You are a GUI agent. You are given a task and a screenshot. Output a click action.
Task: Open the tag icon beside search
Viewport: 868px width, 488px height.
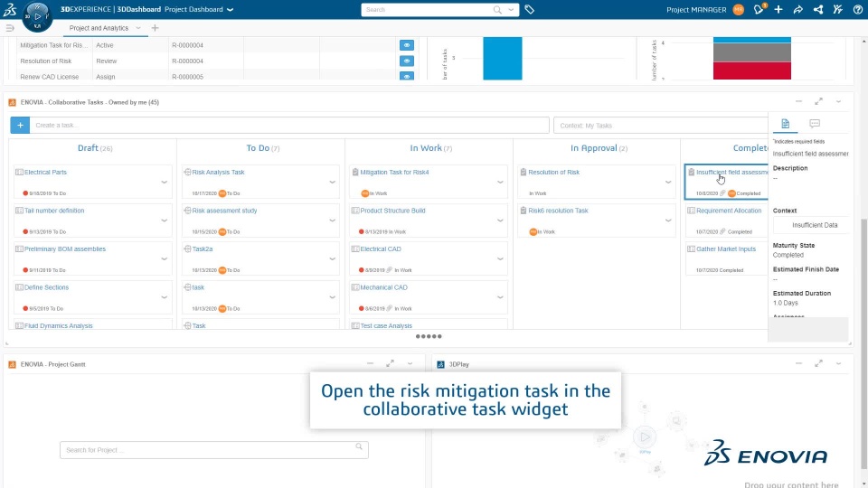(x=529, y=9)
